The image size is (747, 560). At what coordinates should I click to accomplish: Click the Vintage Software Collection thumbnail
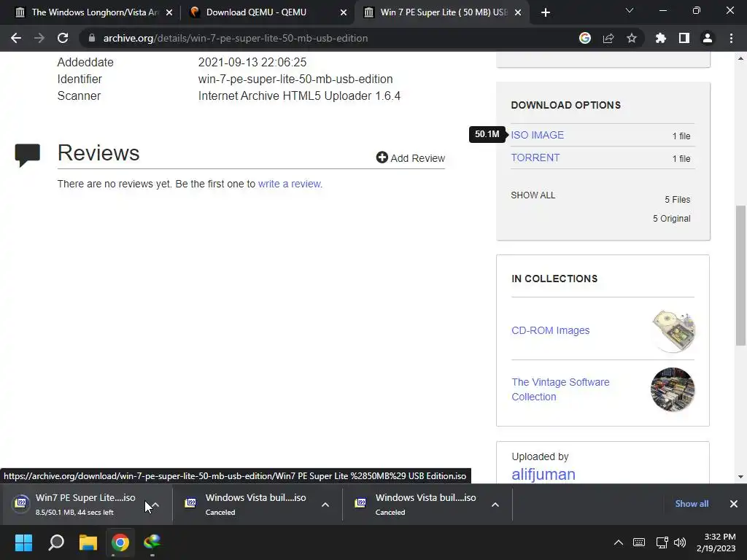click(673, 389)
